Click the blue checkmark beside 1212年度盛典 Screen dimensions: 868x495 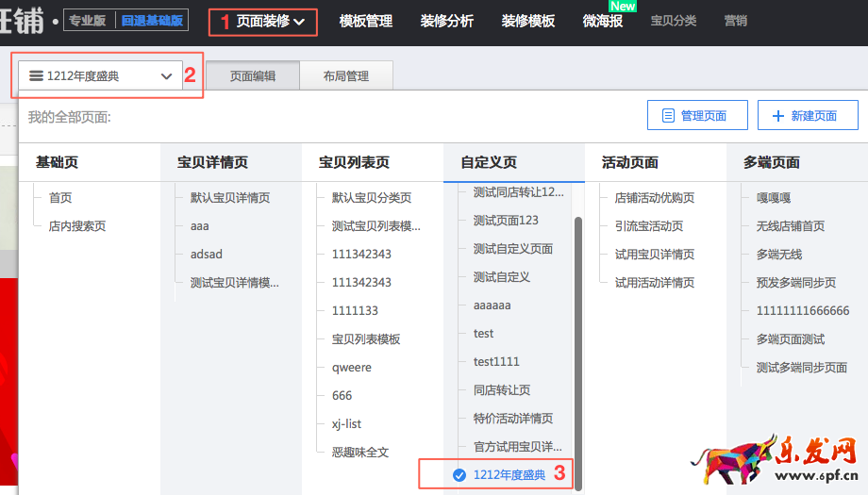tap(459, 475)
